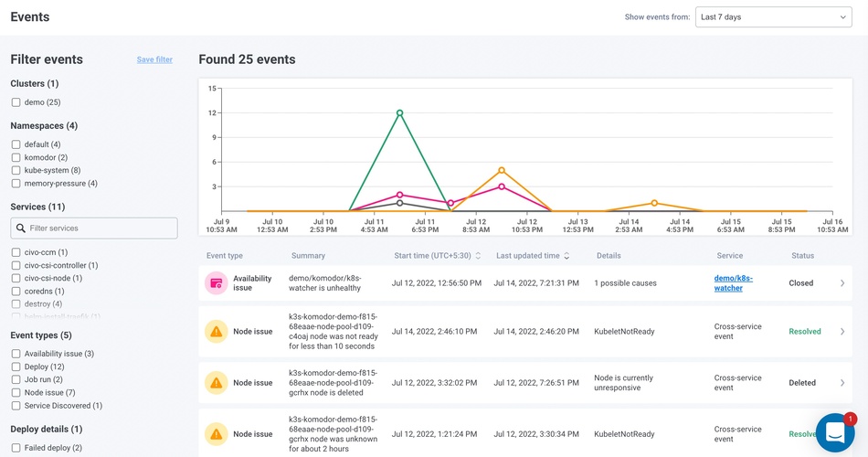The width and height of the screenshot is (868, 457).
Task: Sort by Last updated time column arrows
Action: [x=566, y=255]
